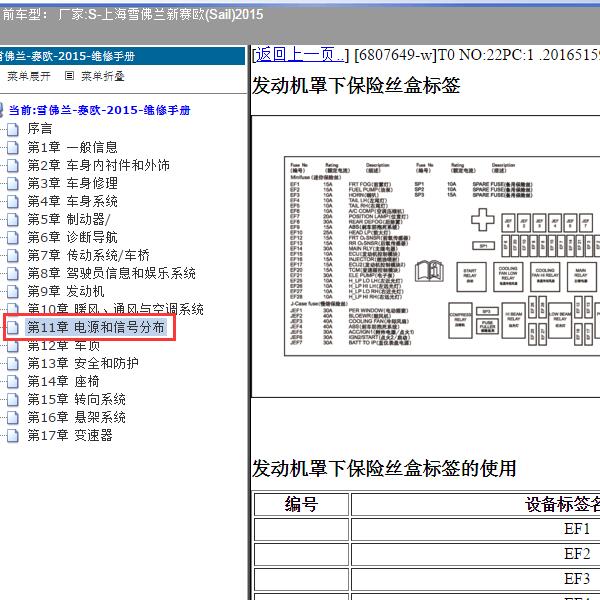Image resolution: width=600 pixels, height=600 pixels.
Task: Open 第2章 车身内衬件和外饰
Action: [x=99, y=165]
